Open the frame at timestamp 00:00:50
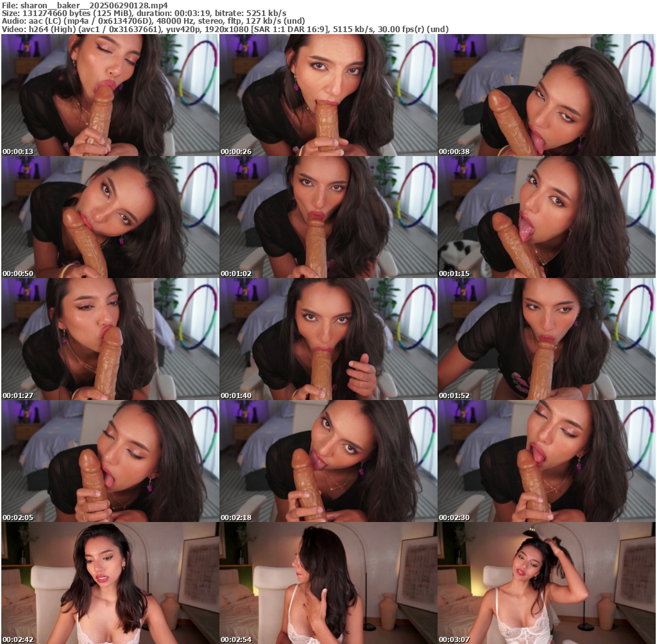The width and height of the screenshot is (657, 644). [110, 217]
